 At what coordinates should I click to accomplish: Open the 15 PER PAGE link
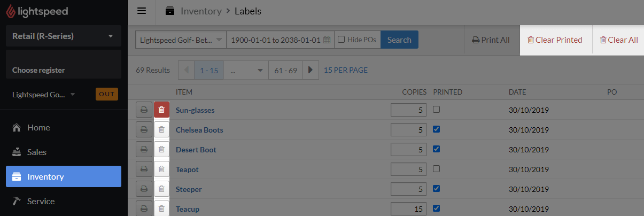pyautogui.click(x=346, y=70)
